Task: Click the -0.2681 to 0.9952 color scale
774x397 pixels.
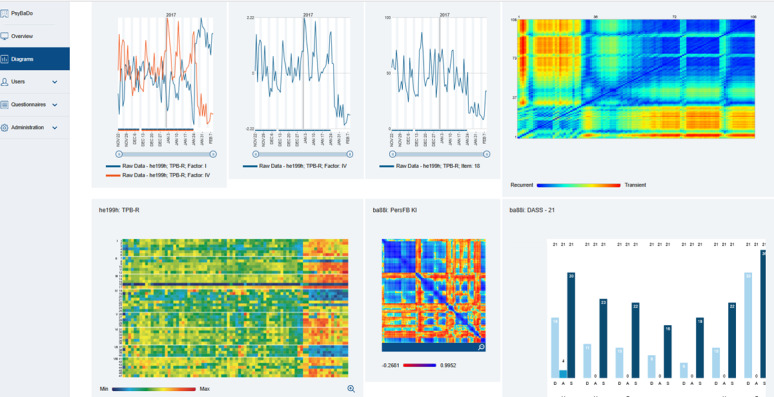Action: pos(420,365)
